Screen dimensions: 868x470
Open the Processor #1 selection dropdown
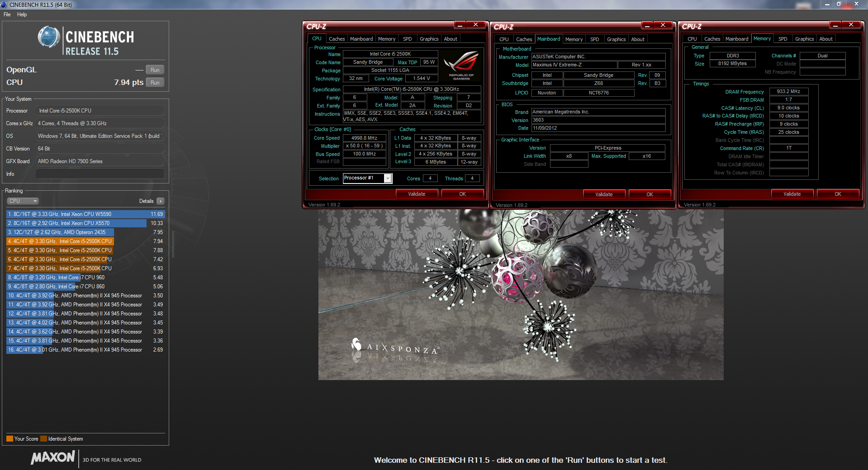click(367, 178)
